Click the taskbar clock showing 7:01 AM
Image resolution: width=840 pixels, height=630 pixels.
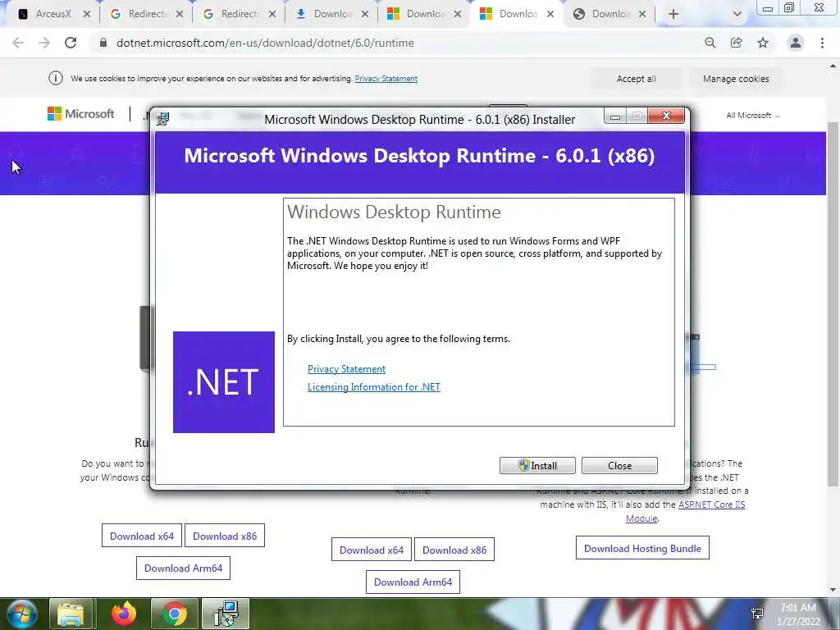pyautogui.click(x=797, y=614)
